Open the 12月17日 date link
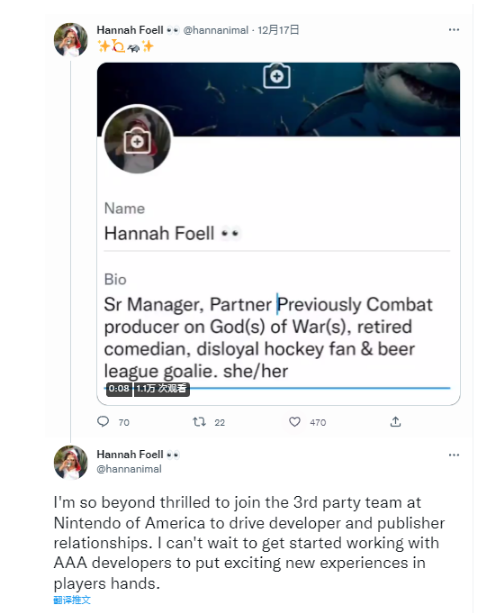Screen dimensions: 504x613 278,30
